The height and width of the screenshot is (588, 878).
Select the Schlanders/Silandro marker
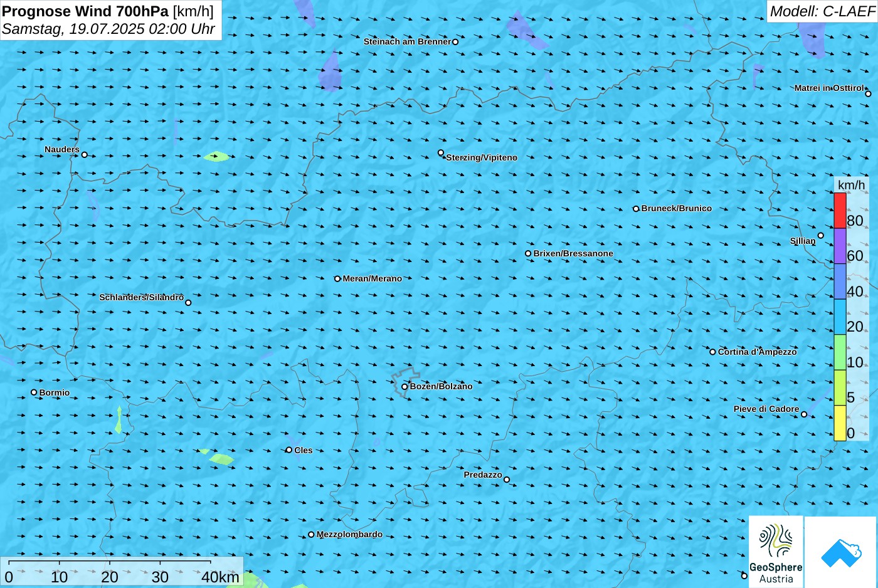click(188, 303)
